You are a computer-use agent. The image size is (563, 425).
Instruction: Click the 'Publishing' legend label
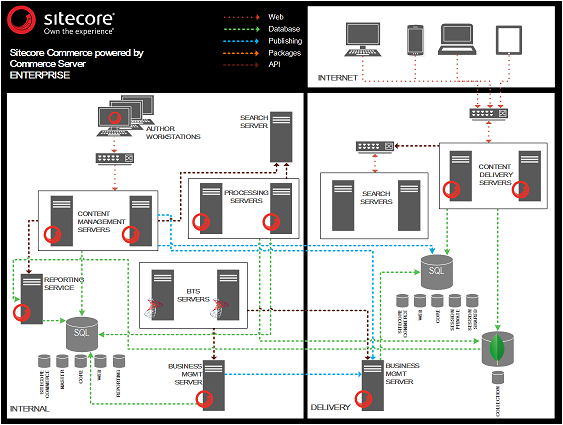point(285,41)
